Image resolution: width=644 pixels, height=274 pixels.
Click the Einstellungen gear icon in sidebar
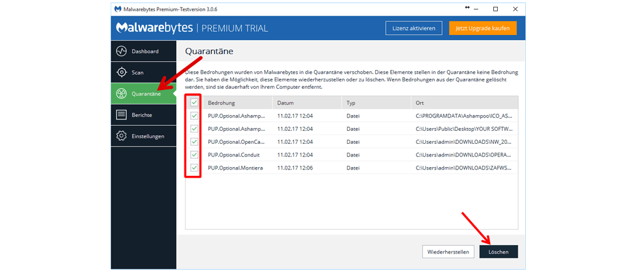(121, 136)
